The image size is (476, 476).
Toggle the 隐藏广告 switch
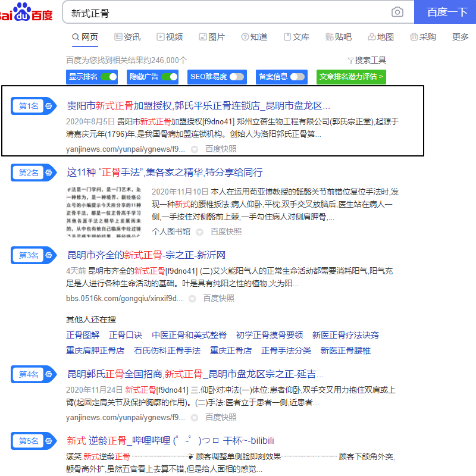(x=170, y=77)
